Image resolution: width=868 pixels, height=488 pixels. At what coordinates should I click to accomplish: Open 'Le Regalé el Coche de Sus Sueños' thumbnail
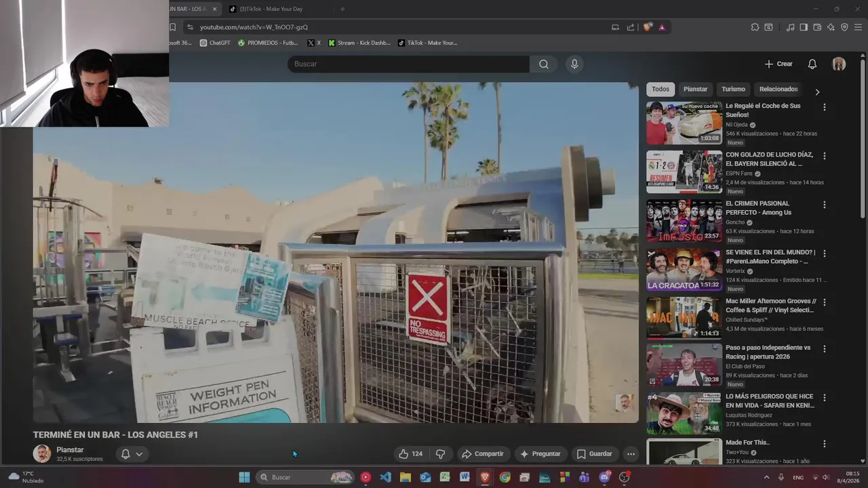coord(684,123)
